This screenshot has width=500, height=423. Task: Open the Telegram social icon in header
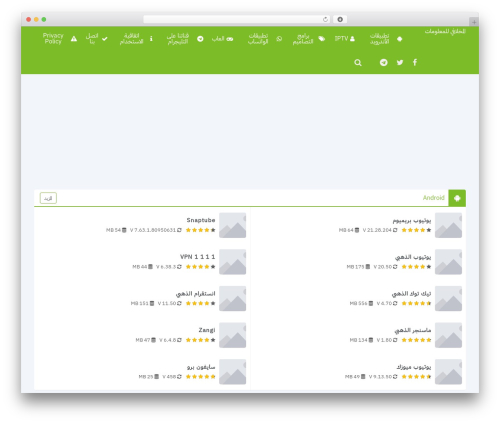384,62
